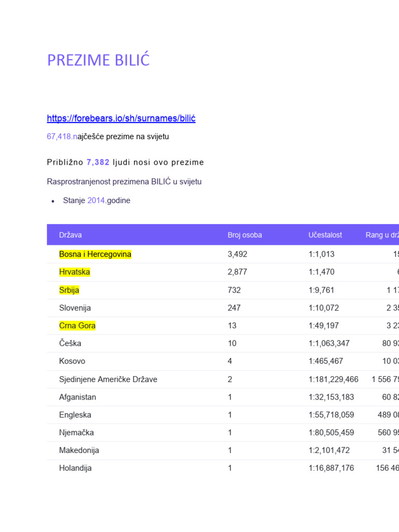Click the persons count 13 for Crna Gora
Screen dimensions: 399x532
tap(232, 326)
